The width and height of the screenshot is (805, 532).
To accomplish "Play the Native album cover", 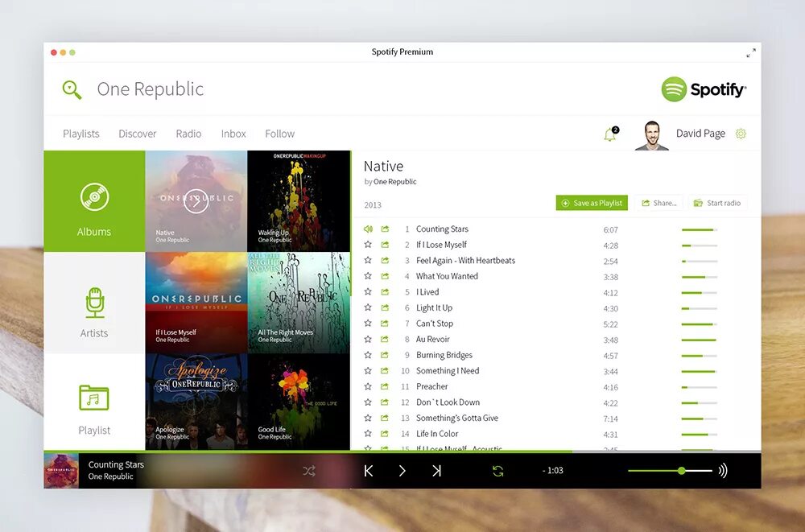I will (196, 200).
